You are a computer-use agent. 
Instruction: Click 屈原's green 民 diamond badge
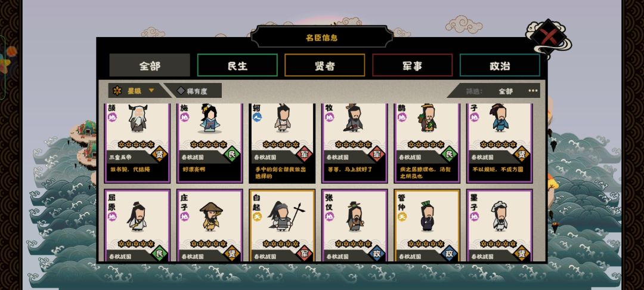coord(159,254)
